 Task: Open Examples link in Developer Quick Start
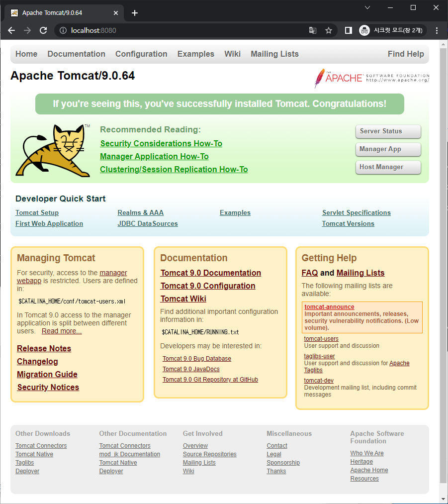coord(235,212)
